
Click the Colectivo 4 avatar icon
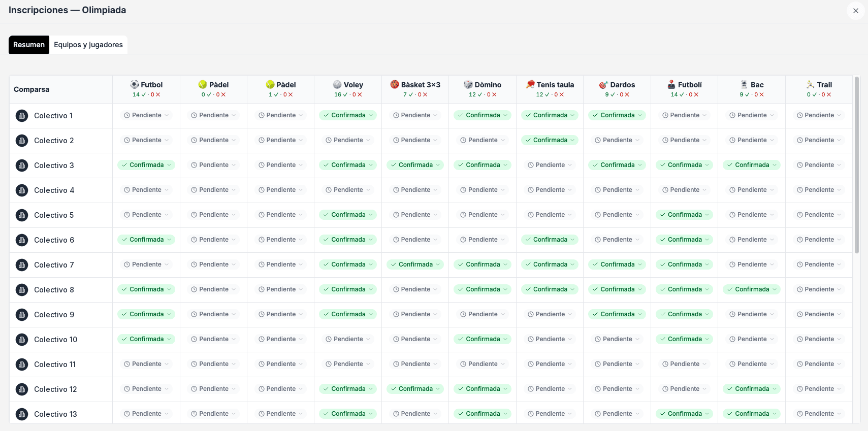pyautogui.click(x=22, y=190)
